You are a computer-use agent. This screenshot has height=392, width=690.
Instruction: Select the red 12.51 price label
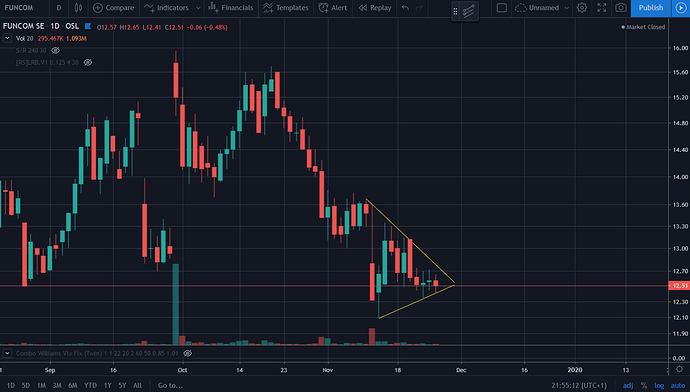pyautogui.click(x=679, y=286)
